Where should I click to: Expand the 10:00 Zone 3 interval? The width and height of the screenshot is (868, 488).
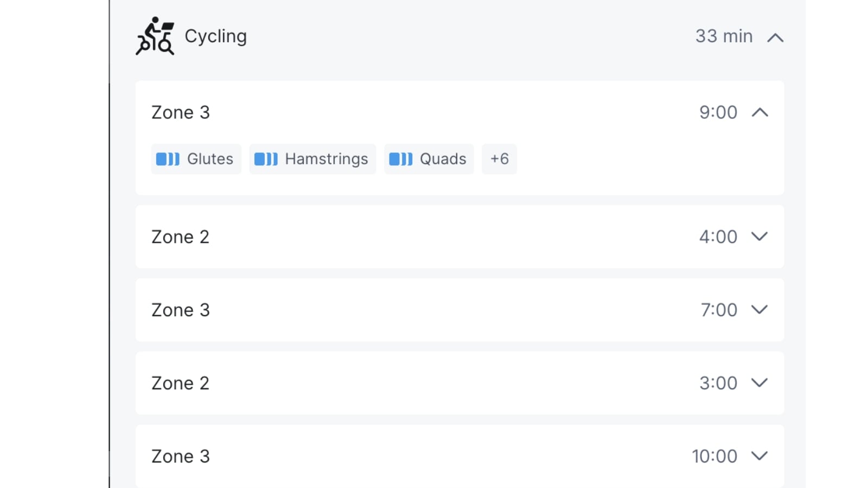tap(759, 456)
